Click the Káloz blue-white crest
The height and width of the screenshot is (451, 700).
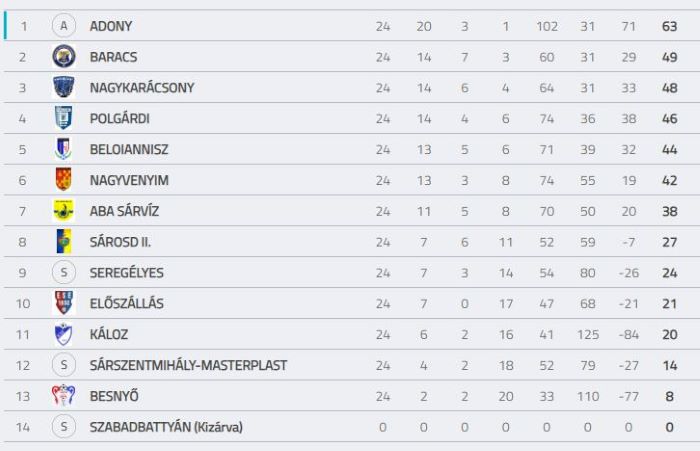click(63, 334)
